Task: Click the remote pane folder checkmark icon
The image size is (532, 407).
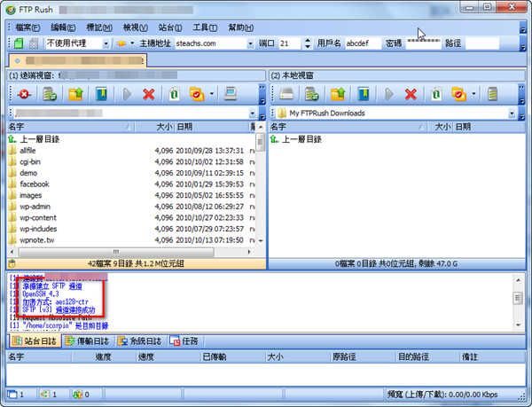Action: coord(197,94)
